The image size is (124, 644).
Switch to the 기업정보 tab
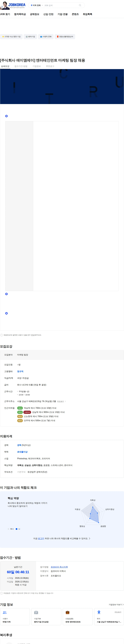point(37,66)
